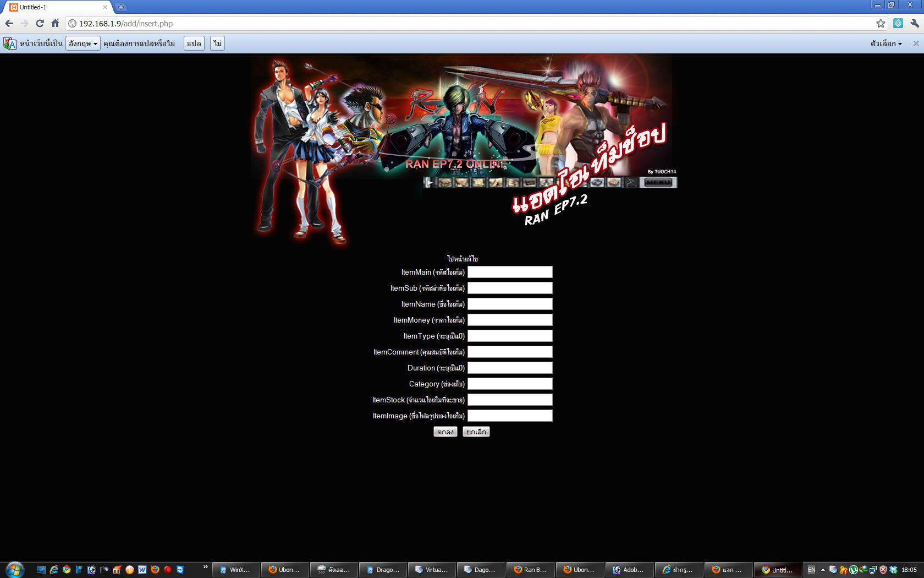
Task: Click the translate icon in the translation bar
Action: coord(9,43)
